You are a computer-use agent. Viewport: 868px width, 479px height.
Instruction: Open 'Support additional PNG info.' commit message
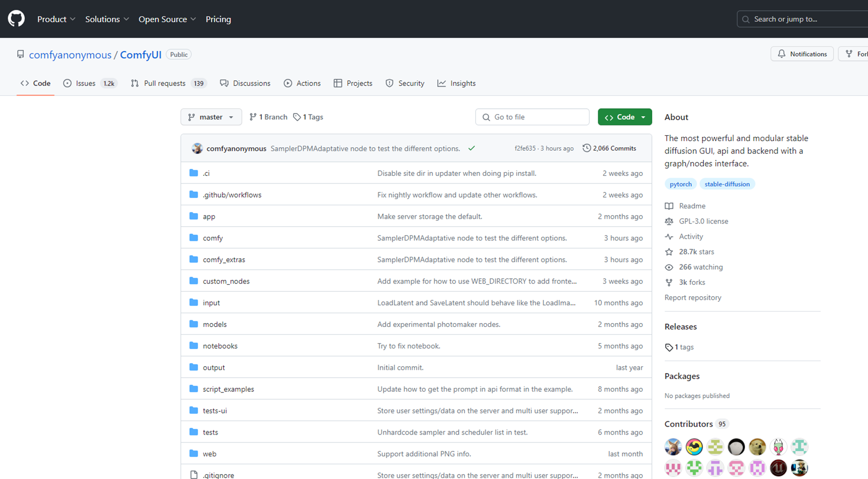pos(424,454)
